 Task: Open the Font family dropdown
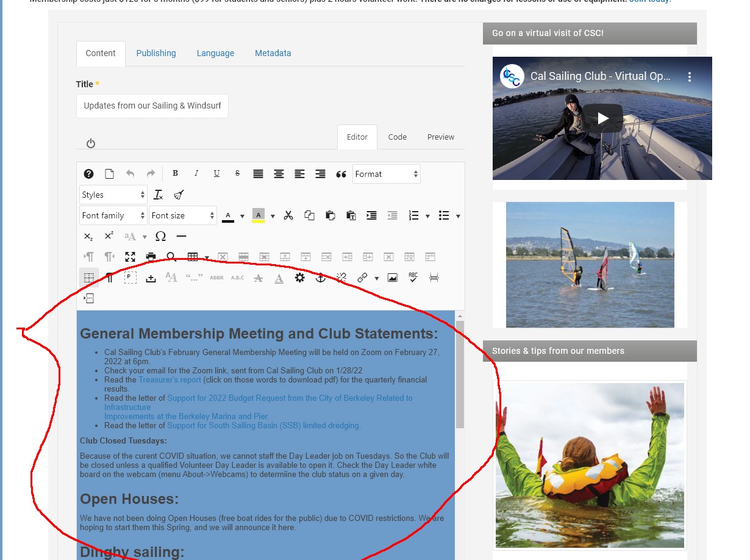(x=113, y=215)
